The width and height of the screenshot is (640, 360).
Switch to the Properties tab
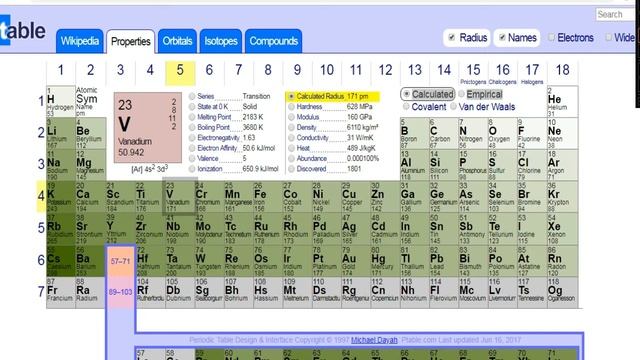131,42
